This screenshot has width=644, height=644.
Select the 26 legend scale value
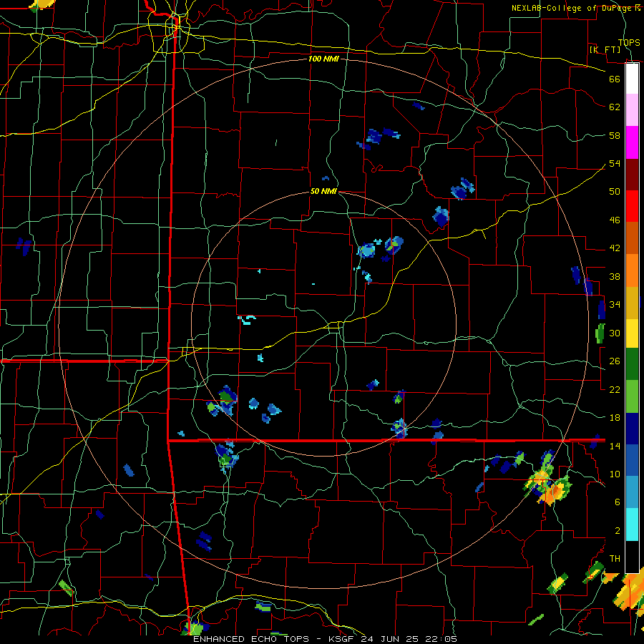pyautogui.click(x=615, y=361)
